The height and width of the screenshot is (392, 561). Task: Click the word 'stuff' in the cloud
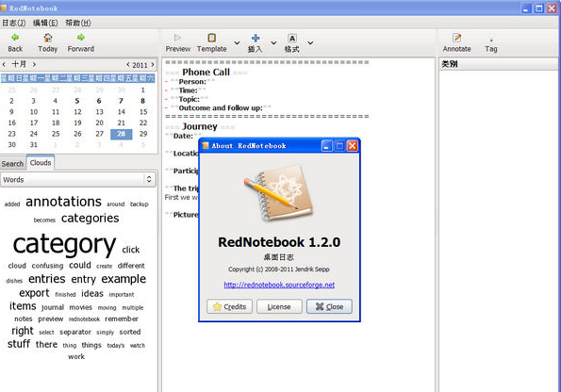(x=19, y=344)
